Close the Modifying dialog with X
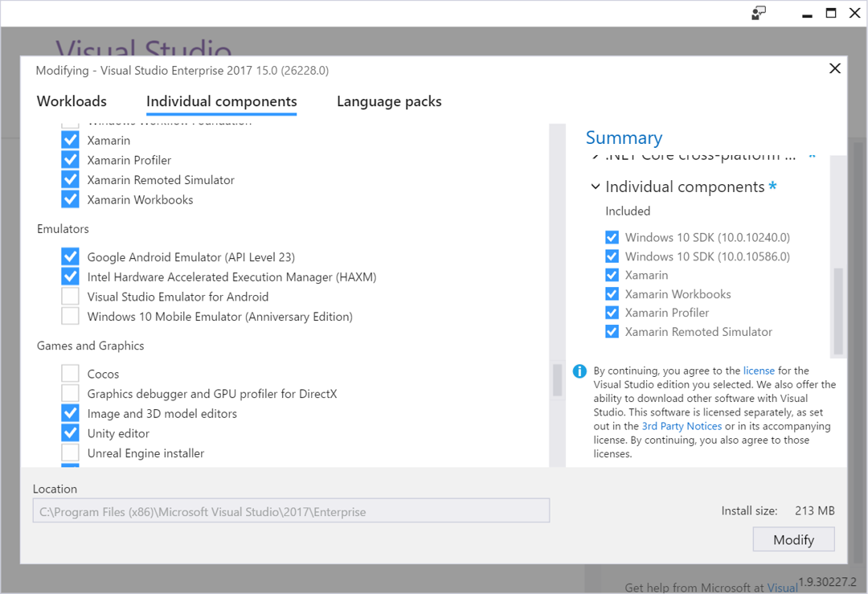This screenshot has height=594, width=868. [835, 68]
